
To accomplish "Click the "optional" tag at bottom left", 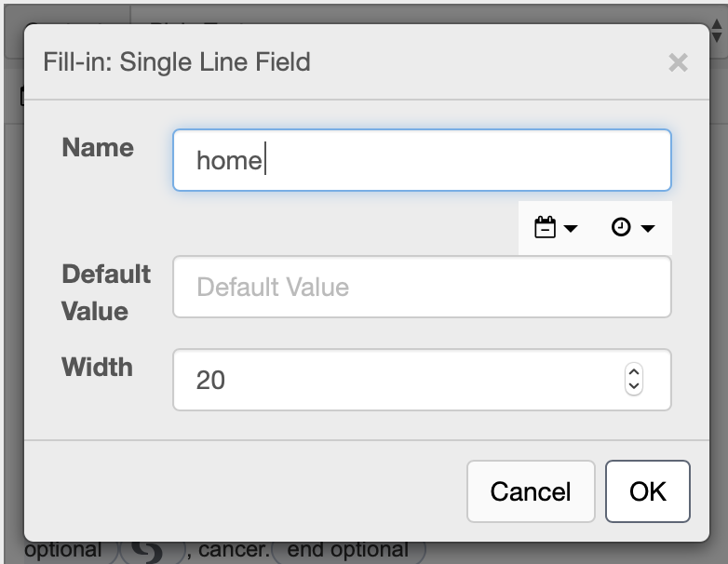I will (x=63, y=551).
